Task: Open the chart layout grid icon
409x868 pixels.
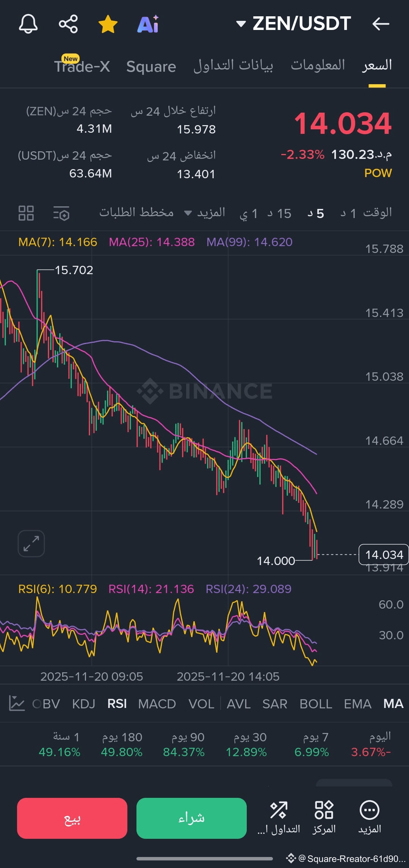Action: [x=26, y=213]
